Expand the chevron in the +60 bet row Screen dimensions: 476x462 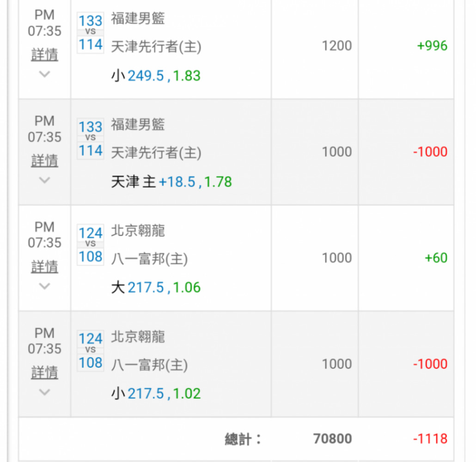(45, 286)
